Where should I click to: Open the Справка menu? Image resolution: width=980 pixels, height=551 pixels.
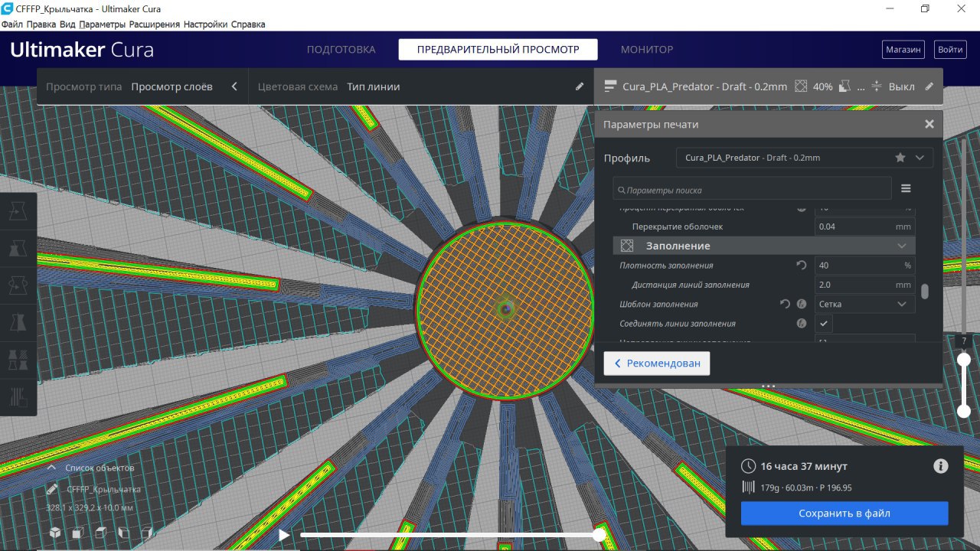248,24
